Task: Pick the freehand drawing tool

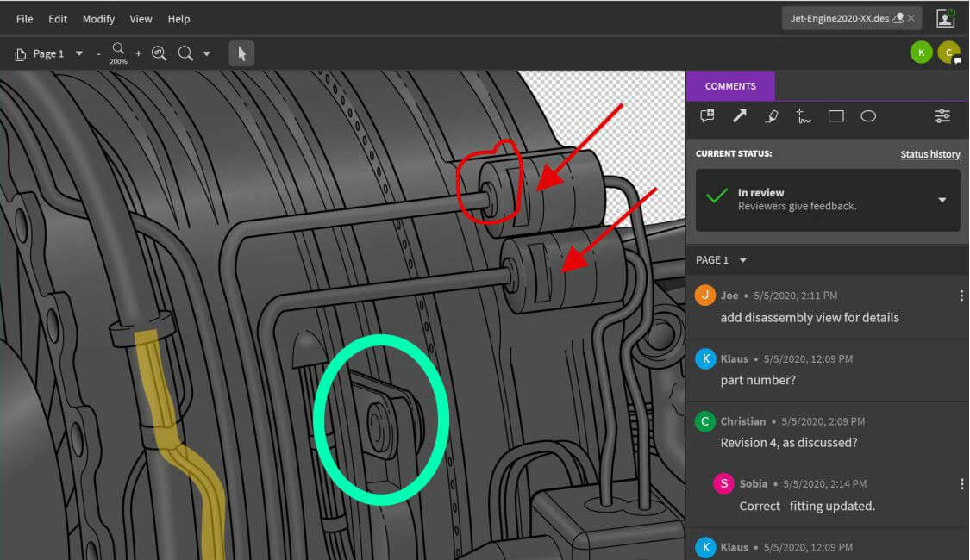Action: pos(804,116)
